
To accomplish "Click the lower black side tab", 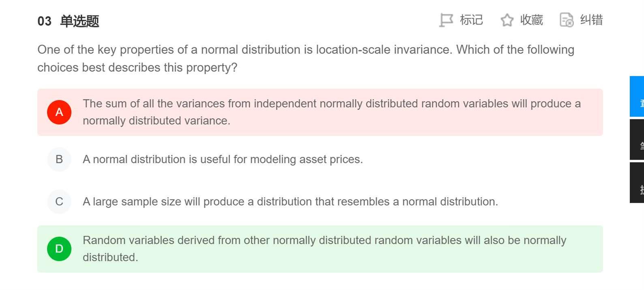I will [637, 182].
